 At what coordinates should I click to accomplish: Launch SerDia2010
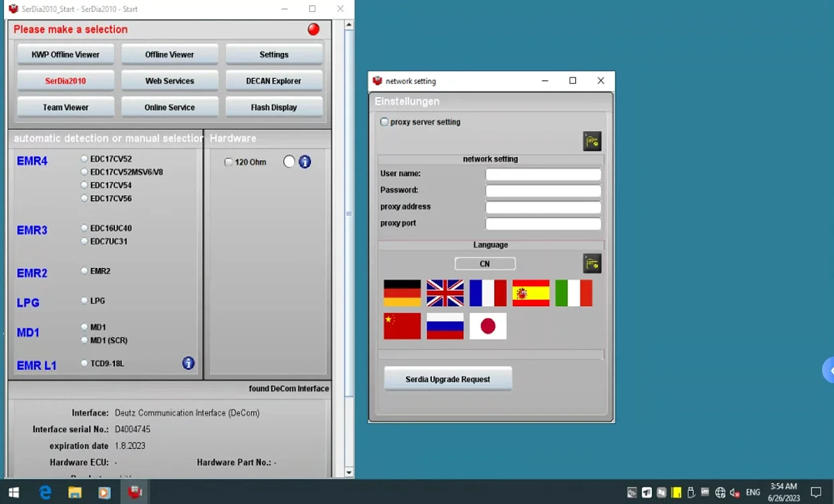66,81
